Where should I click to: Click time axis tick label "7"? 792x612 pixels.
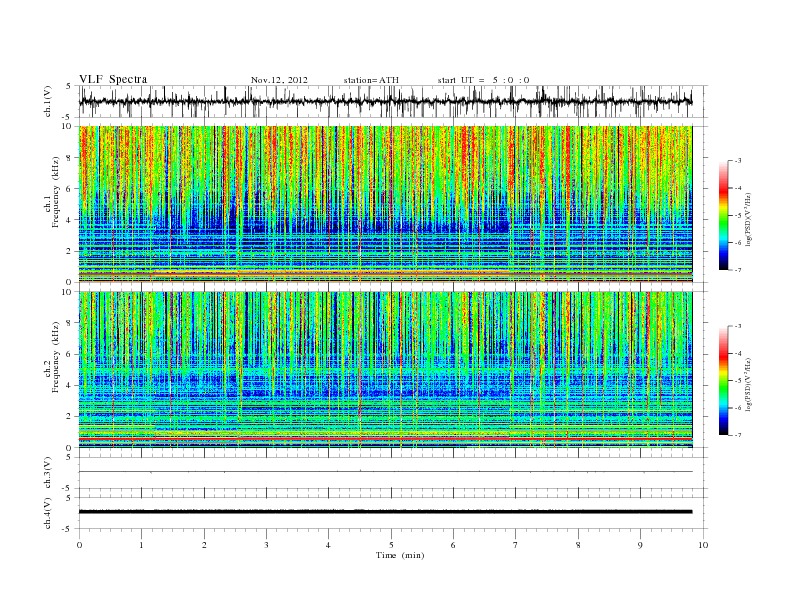pyautogui.click(x=516, y=545)
